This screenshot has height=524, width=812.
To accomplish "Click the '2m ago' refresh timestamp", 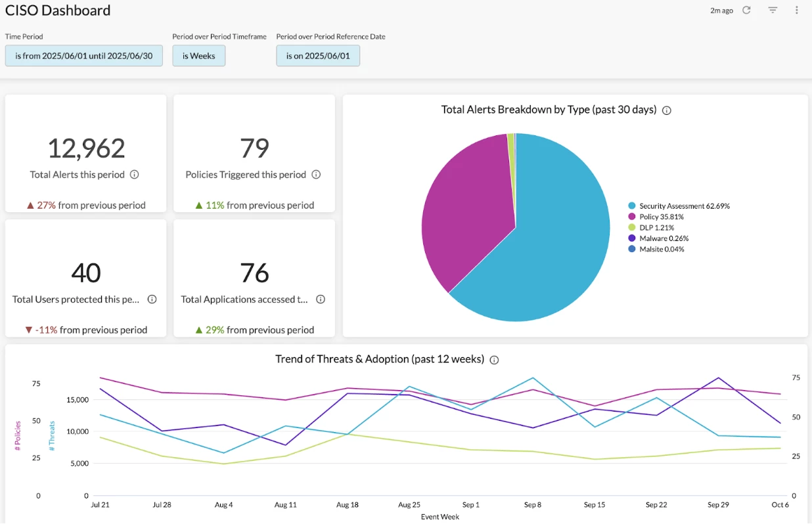I will (x=721, y=11).
